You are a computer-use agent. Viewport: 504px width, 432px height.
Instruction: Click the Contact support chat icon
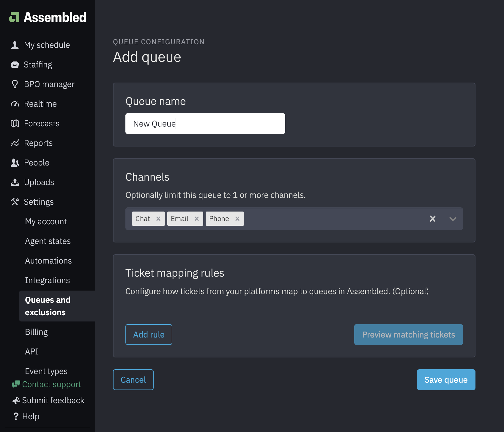click(16, 384)
